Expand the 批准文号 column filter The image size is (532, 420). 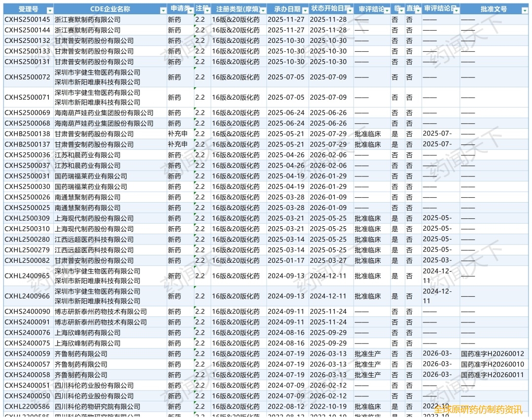524,10
